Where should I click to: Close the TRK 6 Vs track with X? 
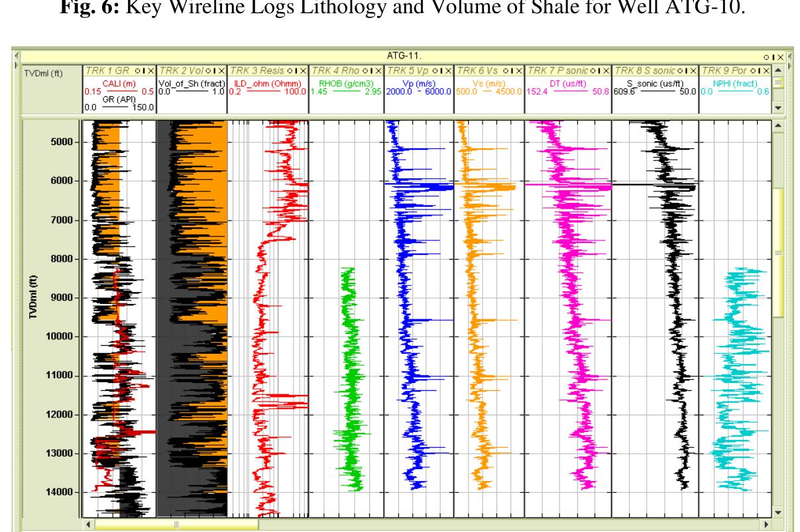(x=519, y=70)
